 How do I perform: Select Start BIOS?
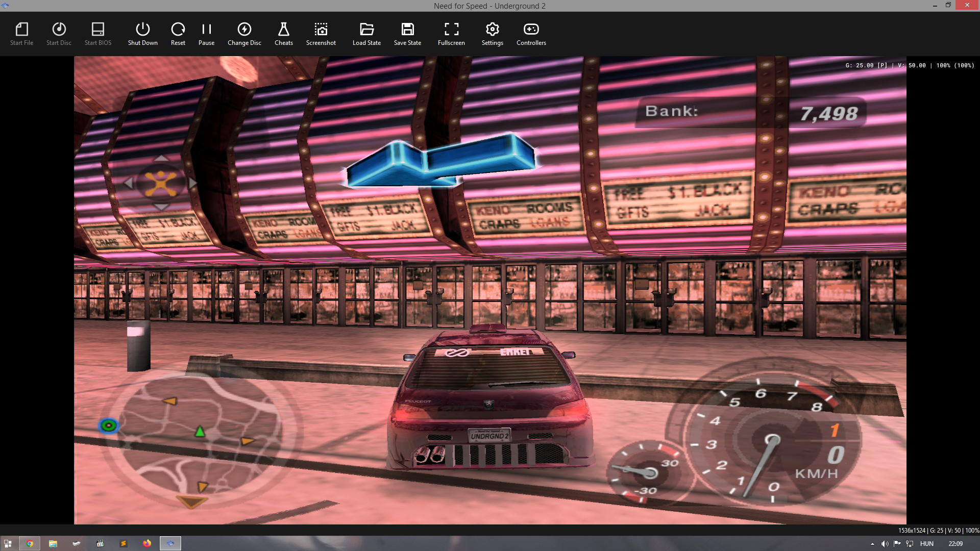[97, 34]
